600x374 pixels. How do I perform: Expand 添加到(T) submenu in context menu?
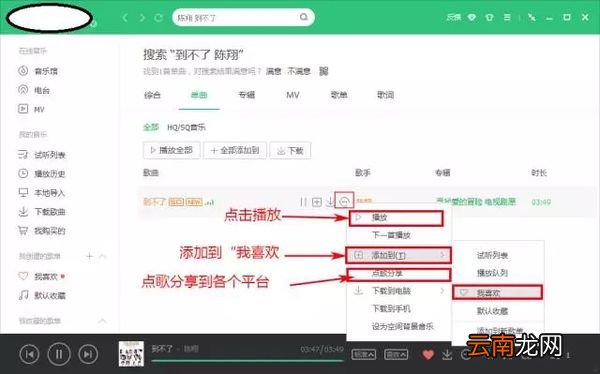tap(399, 255)
